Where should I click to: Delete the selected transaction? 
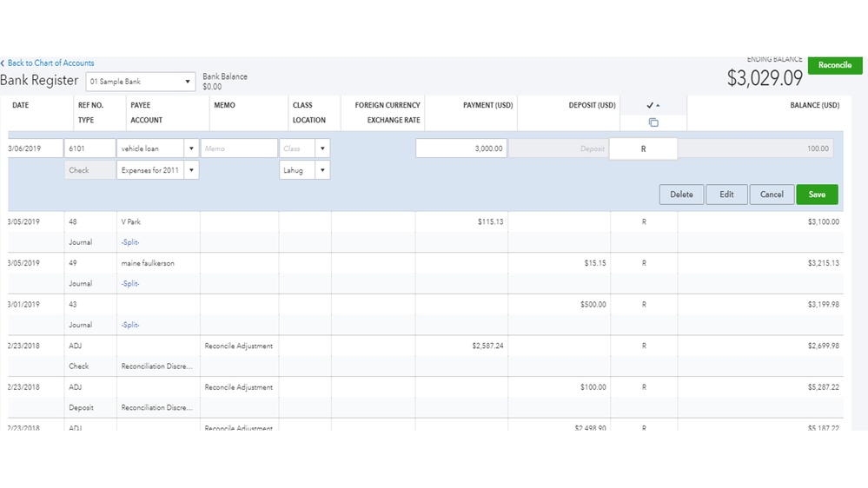pos(681,195)
